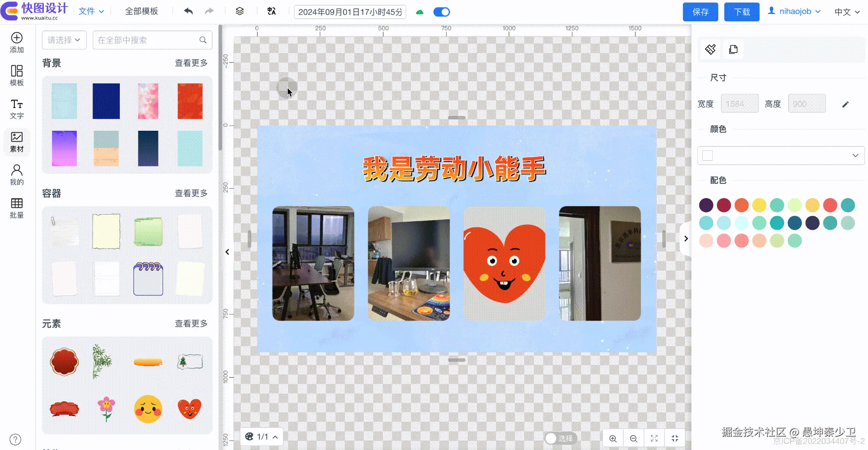Select the 素材 (materials) panel in sidebar
The image size is (868, 450).
16,142
